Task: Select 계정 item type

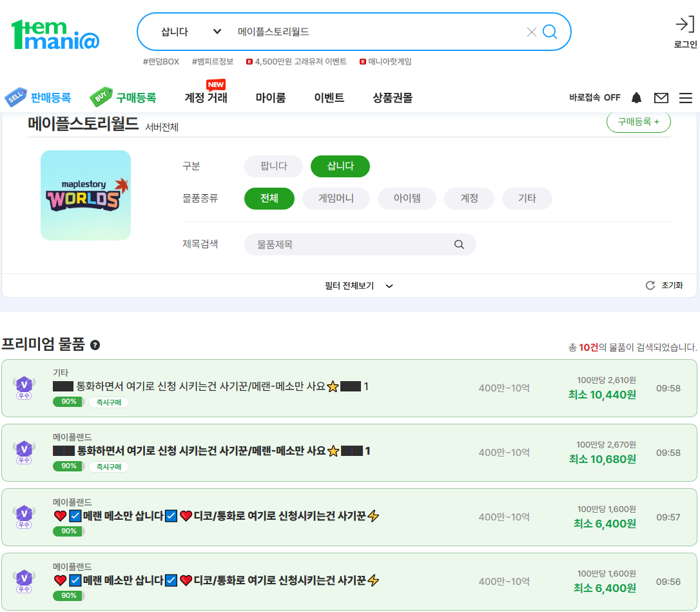Action: point(469,199)
